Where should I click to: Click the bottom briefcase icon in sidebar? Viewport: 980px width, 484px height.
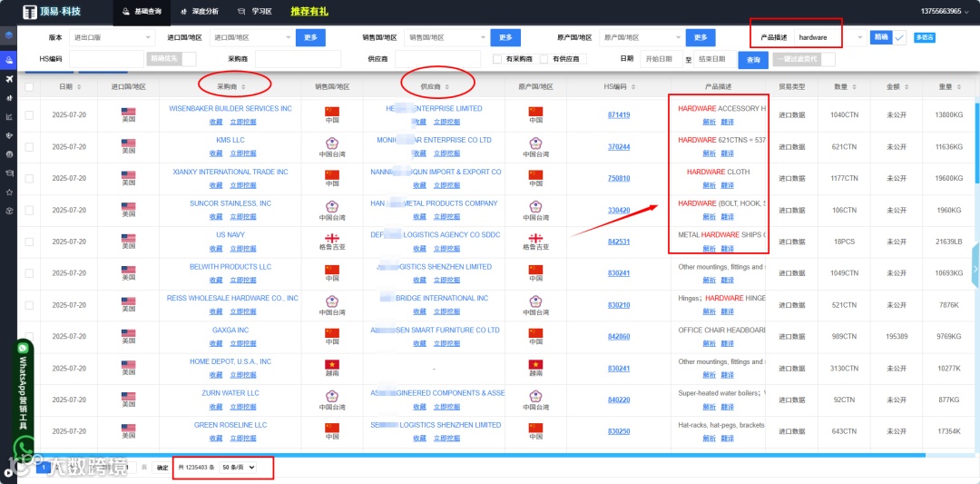point(9,211)
